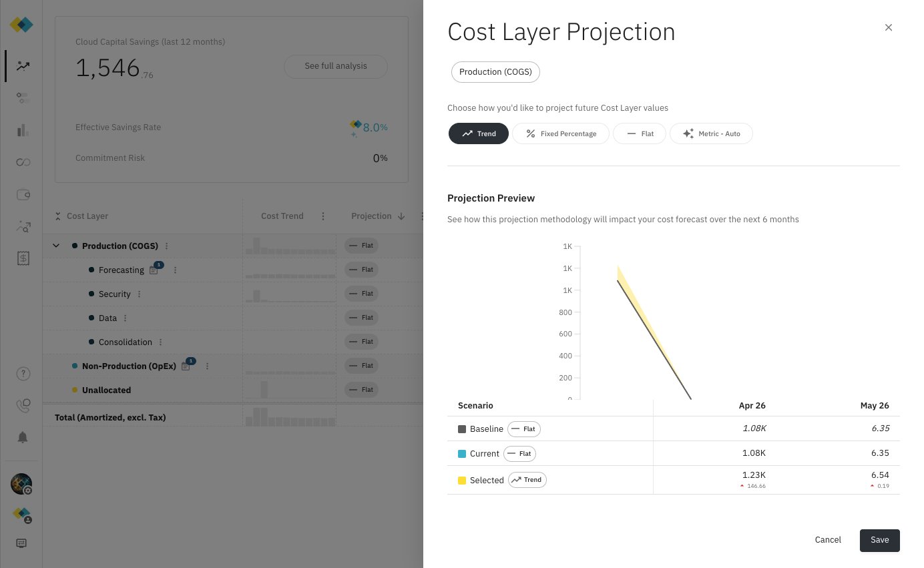Click the gray Baseline color swatch

click(x=462, y=429)
